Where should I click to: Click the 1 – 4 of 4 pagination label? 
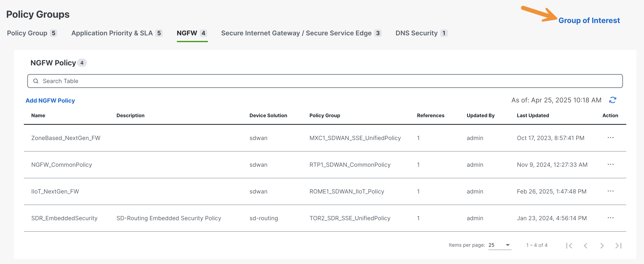pyautogui.click(x=537, y=245)
